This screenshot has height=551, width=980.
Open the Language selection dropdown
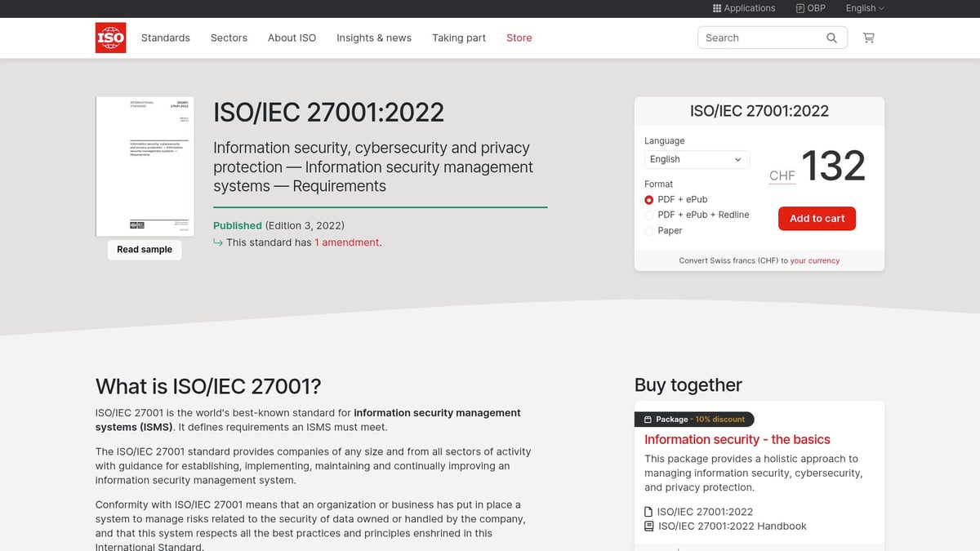697,159
